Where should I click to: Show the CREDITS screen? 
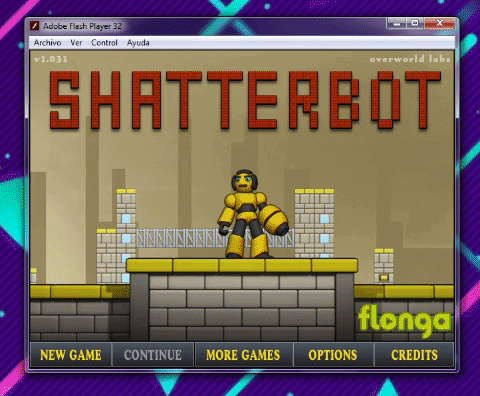414,355
